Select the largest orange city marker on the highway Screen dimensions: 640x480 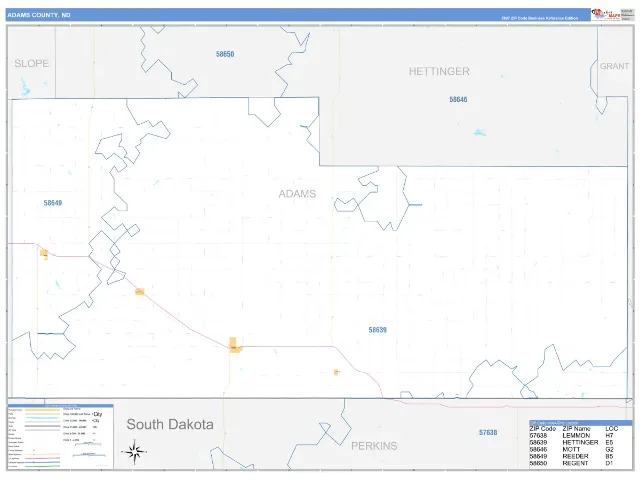pos(235,345)
